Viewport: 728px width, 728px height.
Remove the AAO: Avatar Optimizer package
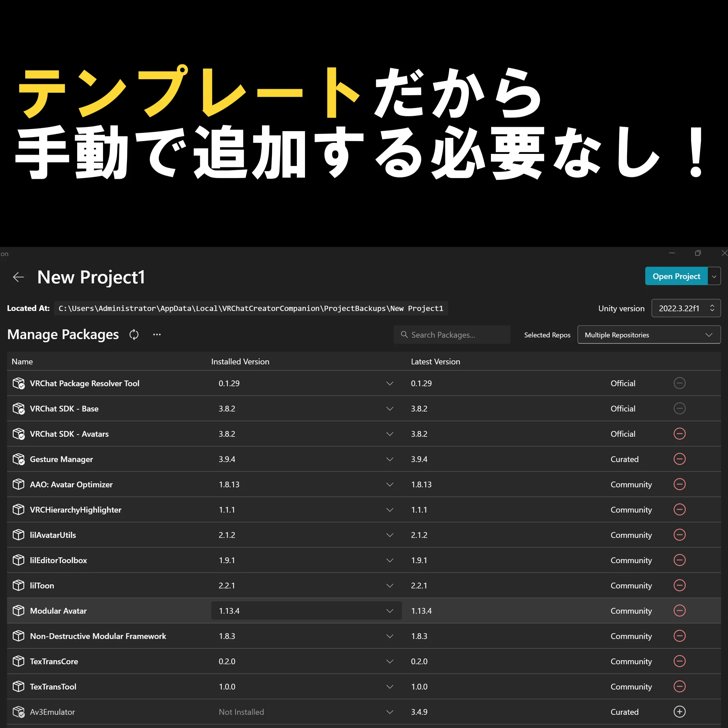pos(679,484)
